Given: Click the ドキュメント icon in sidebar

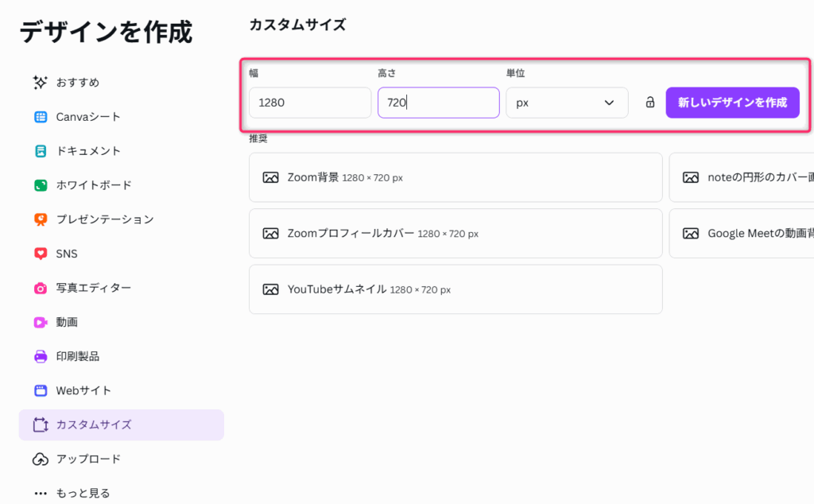Looking at the screenshot, I should (x=41, y=151).
